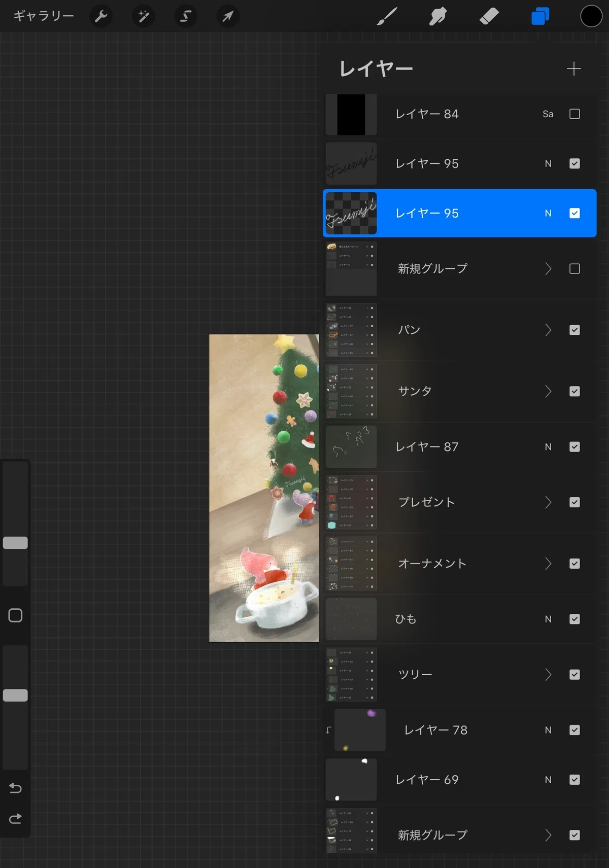Expand the プレゼント group chevron
Viewport: 609px width, 868px height.
pos(548,502)
